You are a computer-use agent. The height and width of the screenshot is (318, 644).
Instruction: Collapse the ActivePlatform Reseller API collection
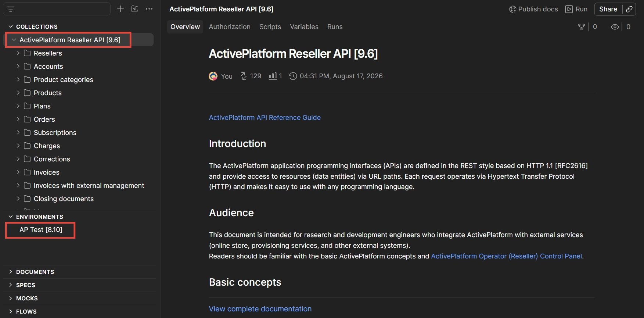(14, 40)
